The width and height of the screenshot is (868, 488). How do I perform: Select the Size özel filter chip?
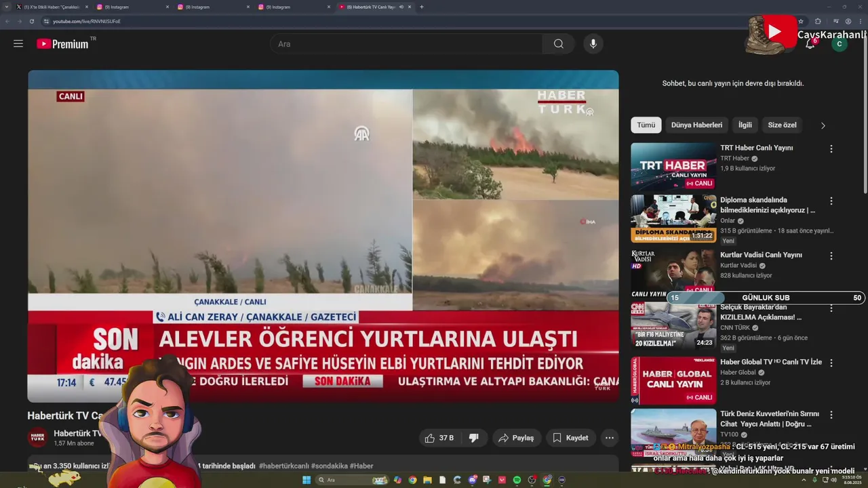pos(782,125)
